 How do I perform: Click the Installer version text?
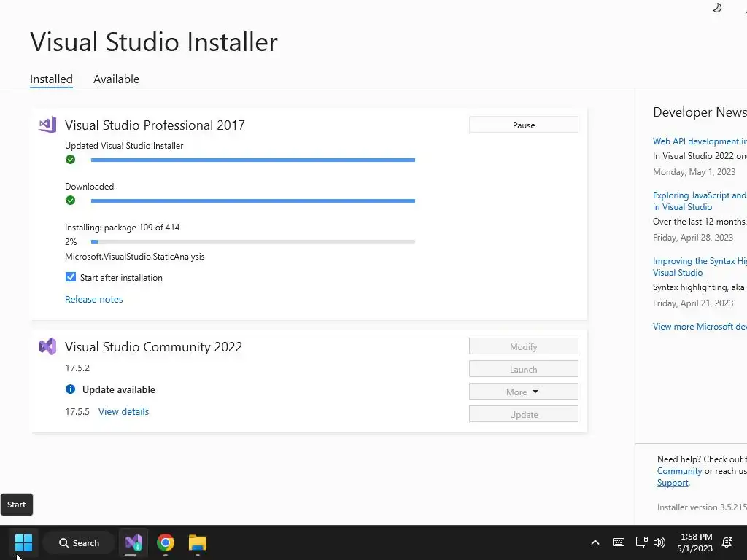pyautogui.click(x=702, y=507)
